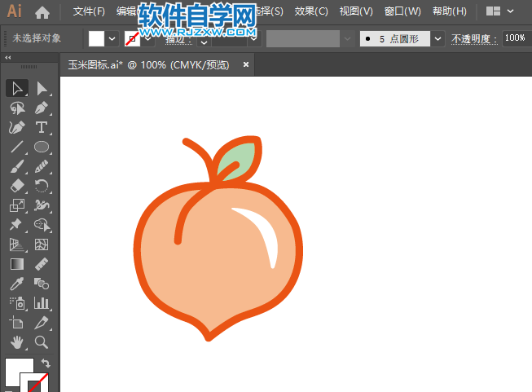Image resolution: width=532 pixels, height=392 pixels.
Task: Open the stroke color dropdown arrow
Action: pyautogui.click(x=148, y=38)
